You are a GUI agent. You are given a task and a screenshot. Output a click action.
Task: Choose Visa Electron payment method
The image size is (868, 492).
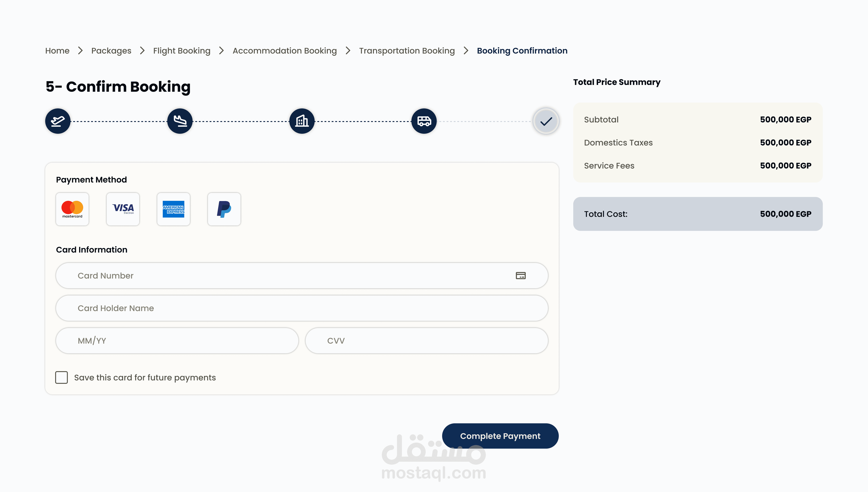click(123, 209)
